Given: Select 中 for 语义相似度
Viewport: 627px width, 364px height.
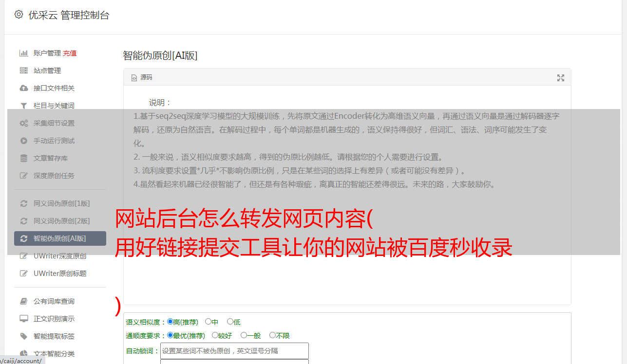Looking at the screenshot, I should tap(208, 322).
